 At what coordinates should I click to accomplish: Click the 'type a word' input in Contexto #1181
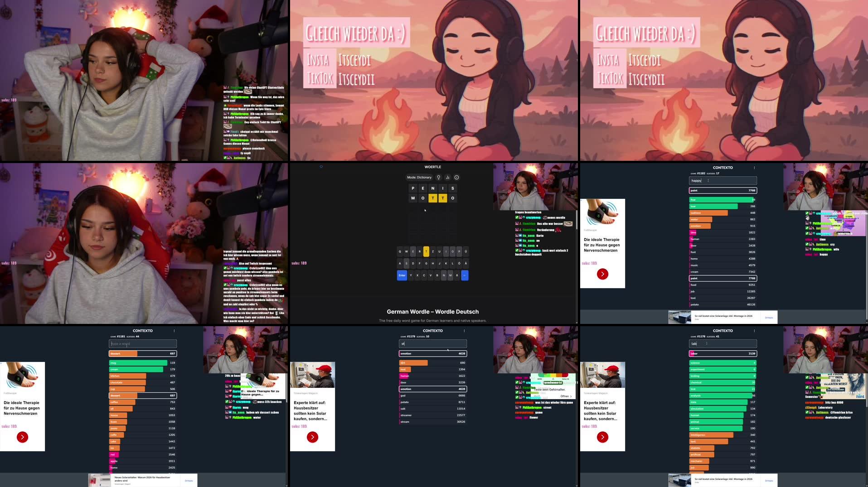142,343
